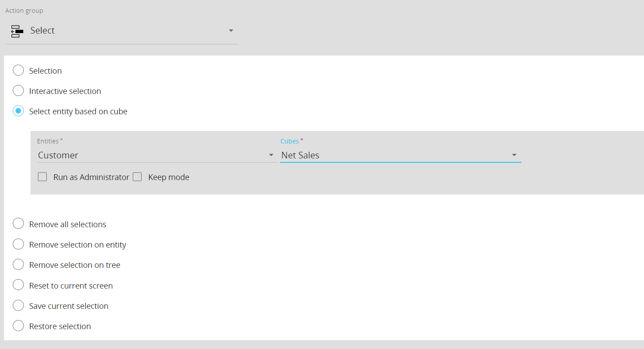Click the Select entity based on cube radio
Image resolution: width=644 pixels, height=349 pixels.
(x=18, y=111)
